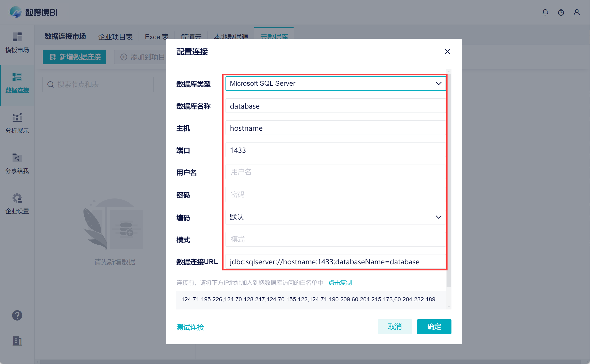Click the 测试连接 link
The width and height of the screenshot is (590, 364).
pos(190,327)
